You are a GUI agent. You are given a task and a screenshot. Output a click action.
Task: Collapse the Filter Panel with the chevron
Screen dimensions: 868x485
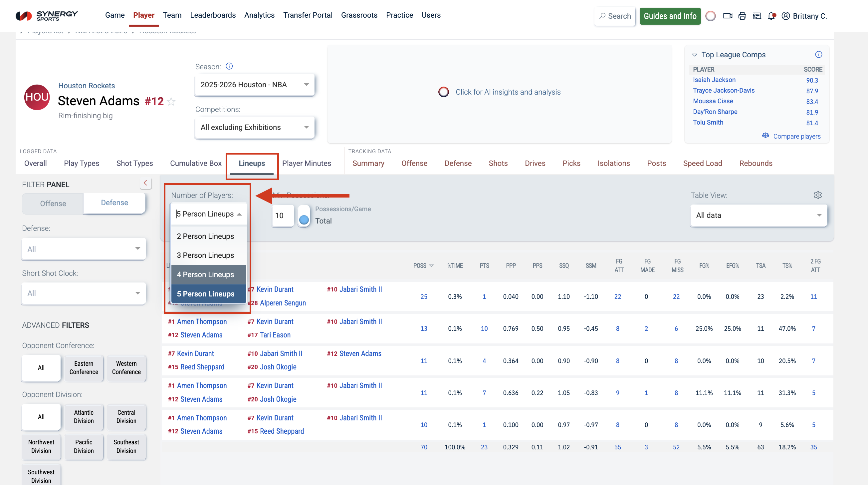click(145, 183)
